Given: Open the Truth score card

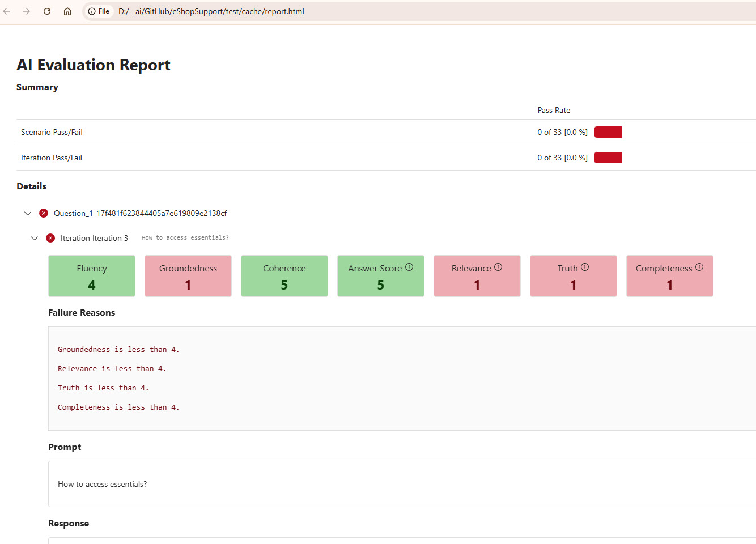Looking at the screenshot, I should (x=574, y=276).
